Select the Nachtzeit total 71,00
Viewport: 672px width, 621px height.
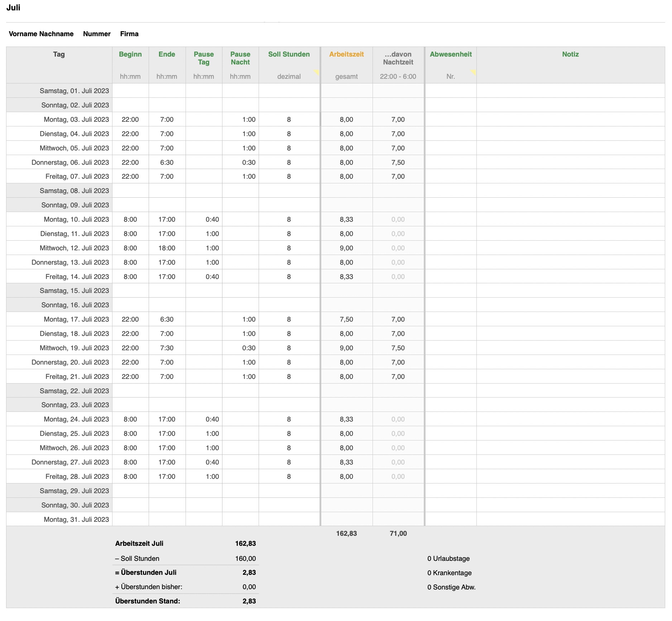pos(398,534)
